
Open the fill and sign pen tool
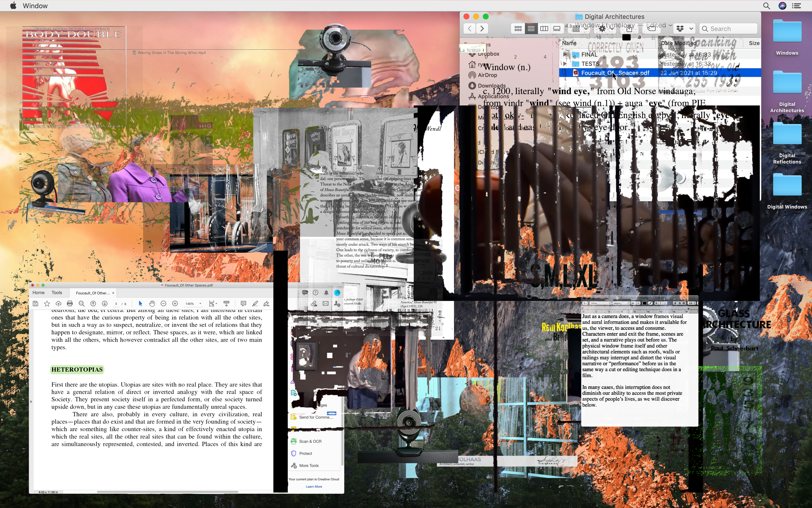click(266, 304)
